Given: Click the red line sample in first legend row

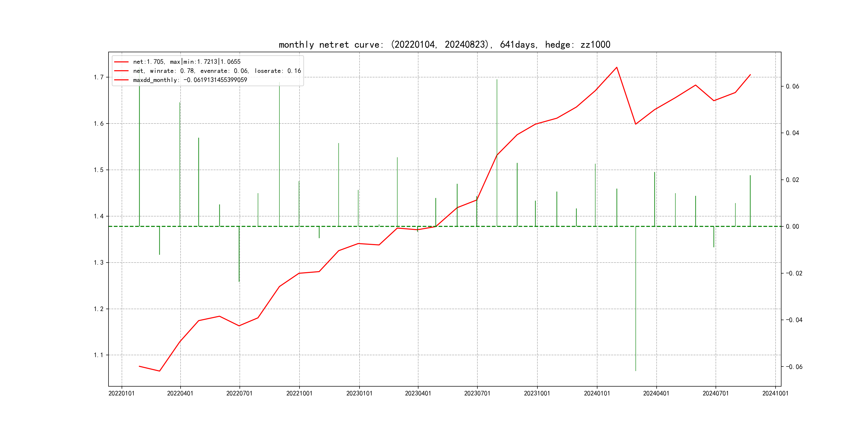Looking at the screenshot, I should pos(121,62).
